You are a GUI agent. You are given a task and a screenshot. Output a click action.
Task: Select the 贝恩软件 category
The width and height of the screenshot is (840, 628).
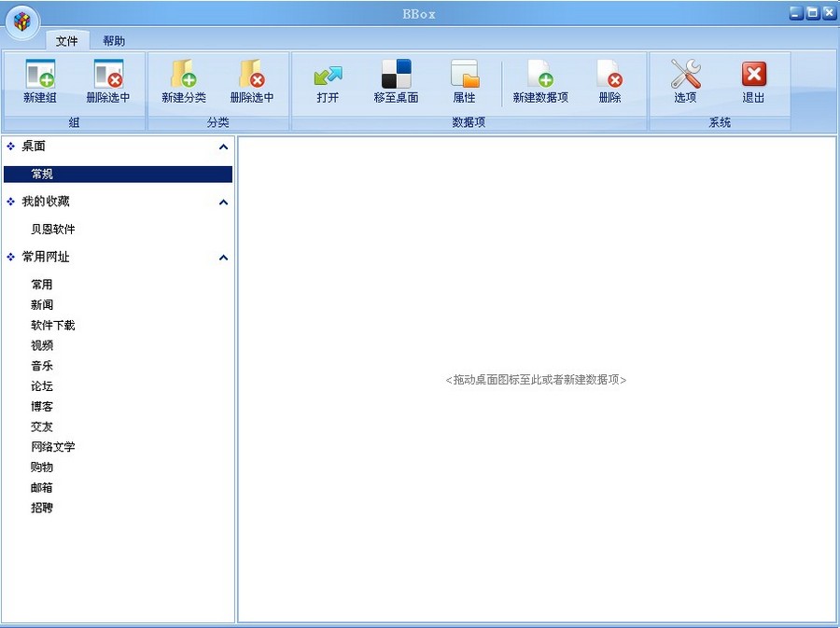53,229
